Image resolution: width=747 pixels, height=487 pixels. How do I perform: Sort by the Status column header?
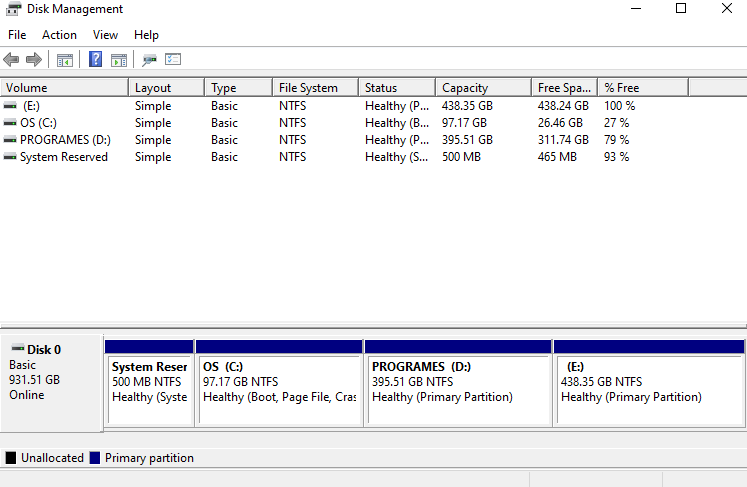tap(397, 88)
